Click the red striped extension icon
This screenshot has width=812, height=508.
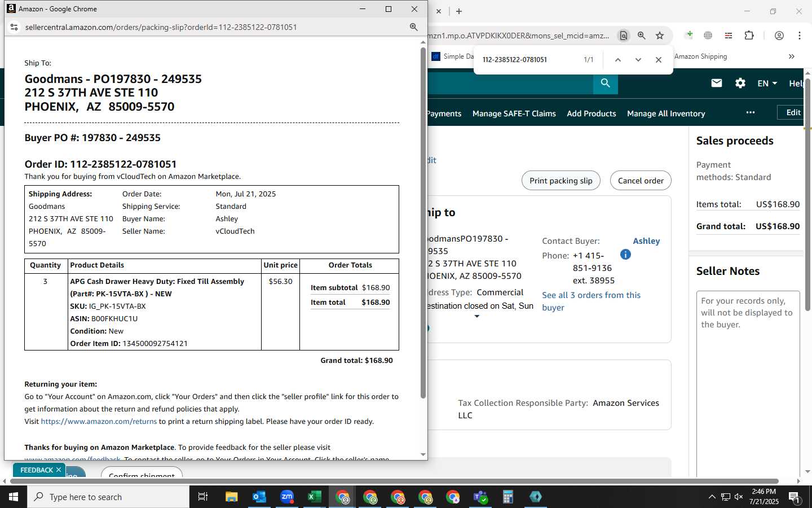point(728,36)
